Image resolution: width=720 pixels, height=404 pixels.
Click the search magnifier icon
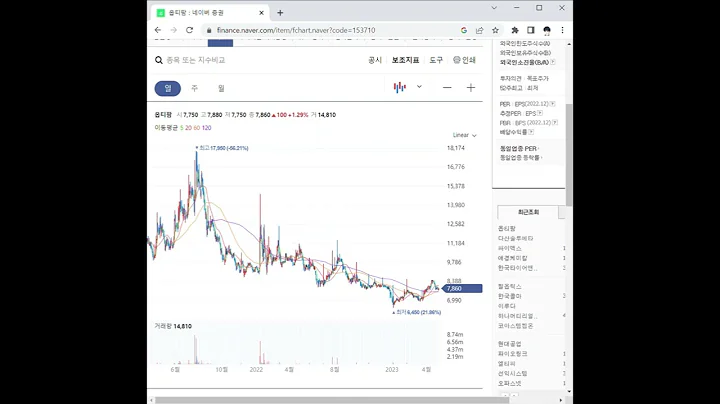pyautogui.click(x=159, y=60)
